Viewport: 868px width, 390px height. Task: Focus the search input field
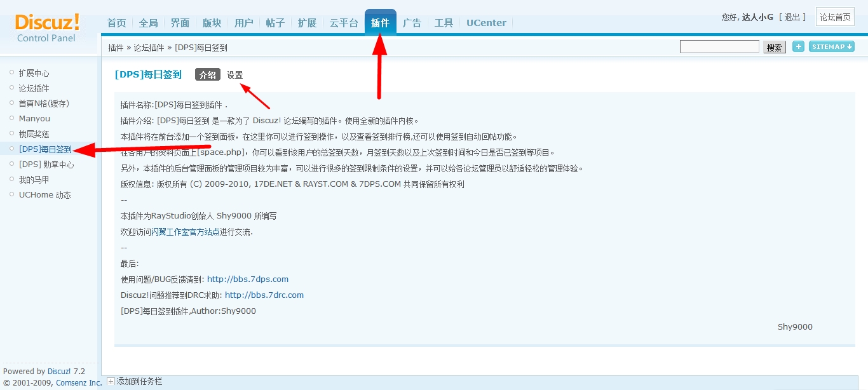tap(719, 46)
